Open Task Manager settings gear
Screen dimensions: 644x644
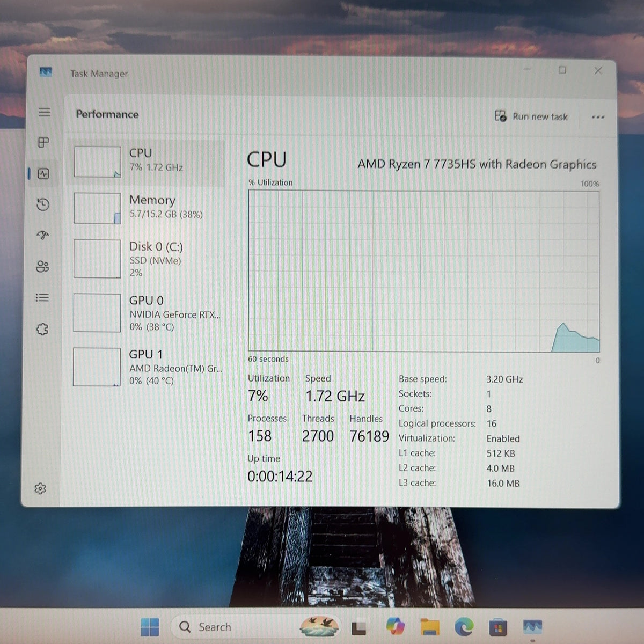coord(40,488)
